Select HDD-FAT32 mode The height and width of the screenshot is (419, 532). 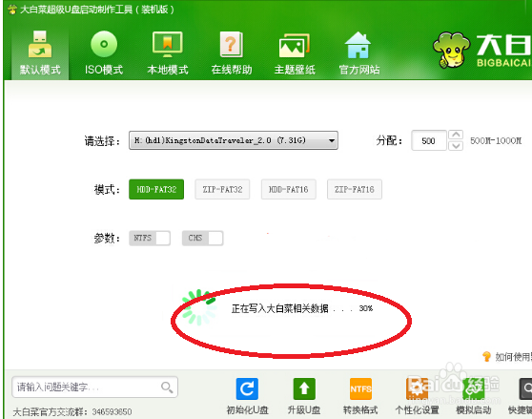[156, 189]
